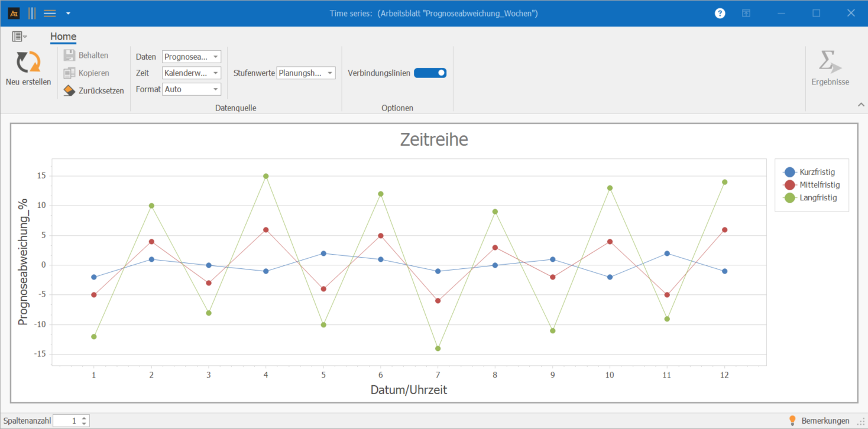This screenshot has width=868, height=429.
Task: Toggle the Verbindungslinien switch off
Action: click(x=430, y=73)
